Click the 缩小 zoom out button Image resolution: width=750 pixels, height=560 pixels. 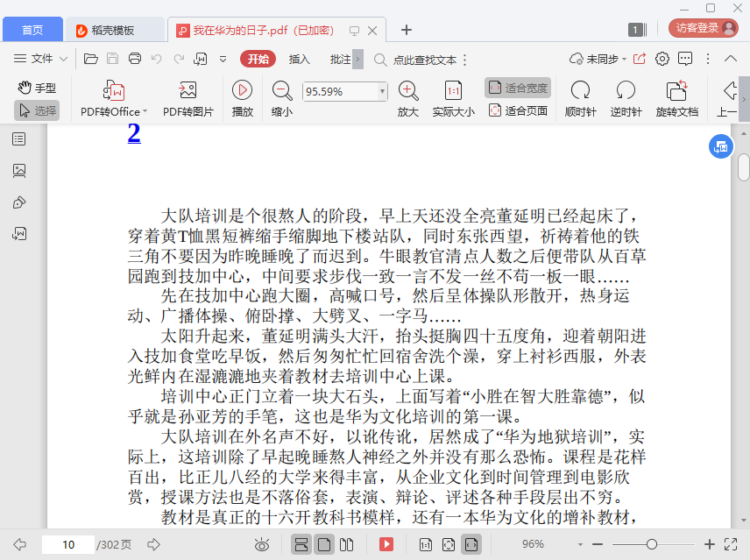[282, 98]
